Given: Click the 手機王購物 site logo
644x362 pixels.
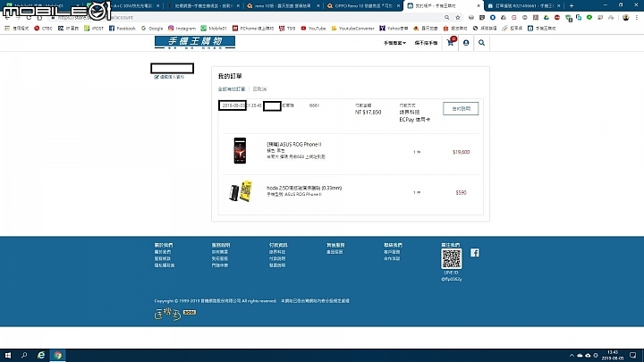Looking at the screenshot, I should pos(195,42).
